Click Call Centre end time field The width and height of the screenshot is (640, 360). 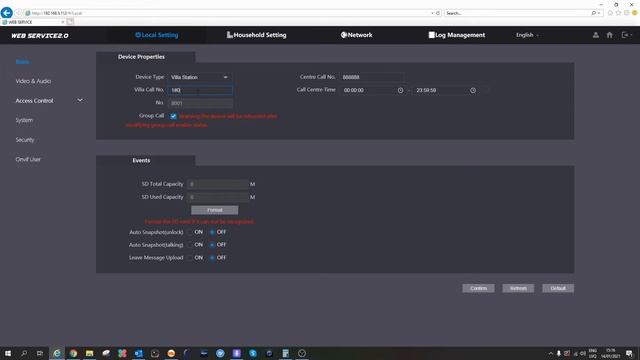click(x=445, y=90)
